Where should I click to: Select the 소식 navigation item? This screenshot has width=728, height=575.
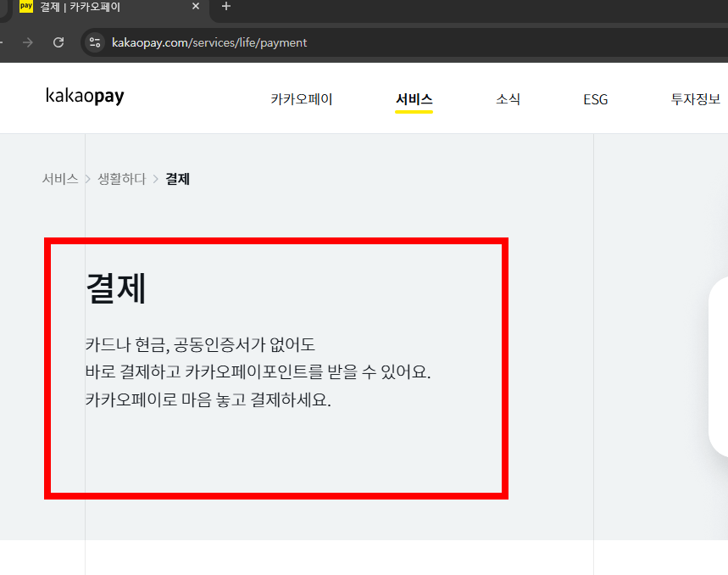508,99
